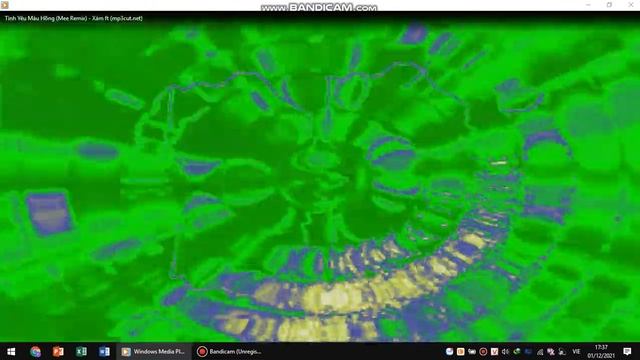Image resolution: width=640 pixels, height=360 pixels.
Task: Click the orange square tray icon
Action: (x=460, y=351)
